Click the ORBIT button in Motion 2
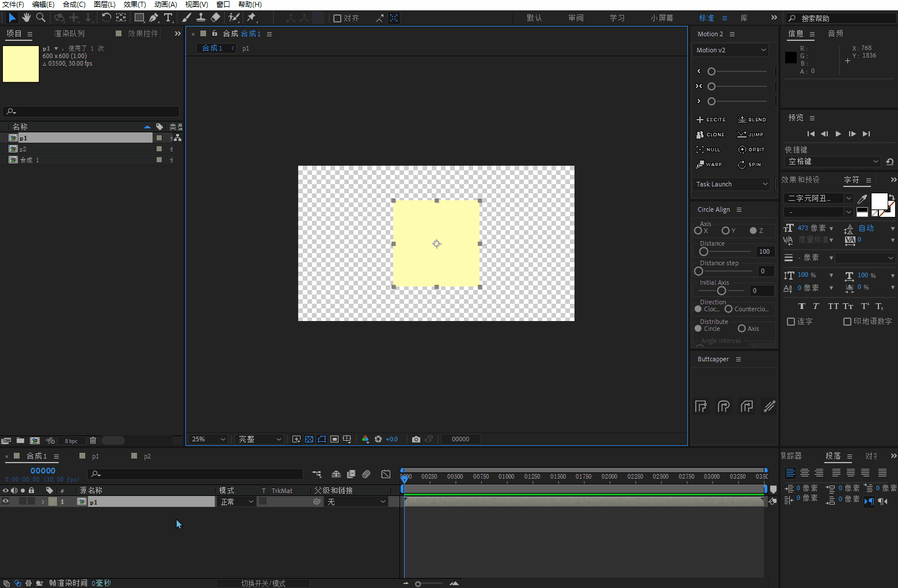Screen dimensions: 898x588 (x=752, y=150)
